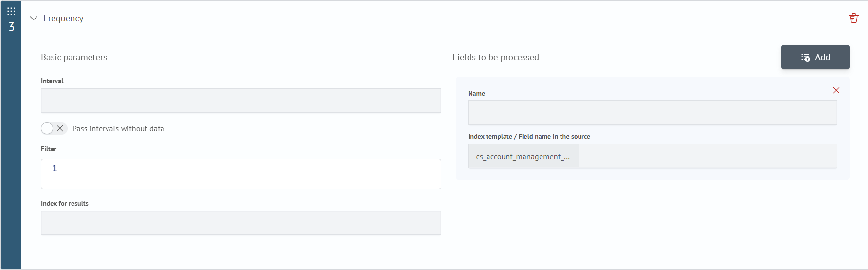Collapse the Frequency section chevron
Screen dimensions: 868x270
point(34,18)
